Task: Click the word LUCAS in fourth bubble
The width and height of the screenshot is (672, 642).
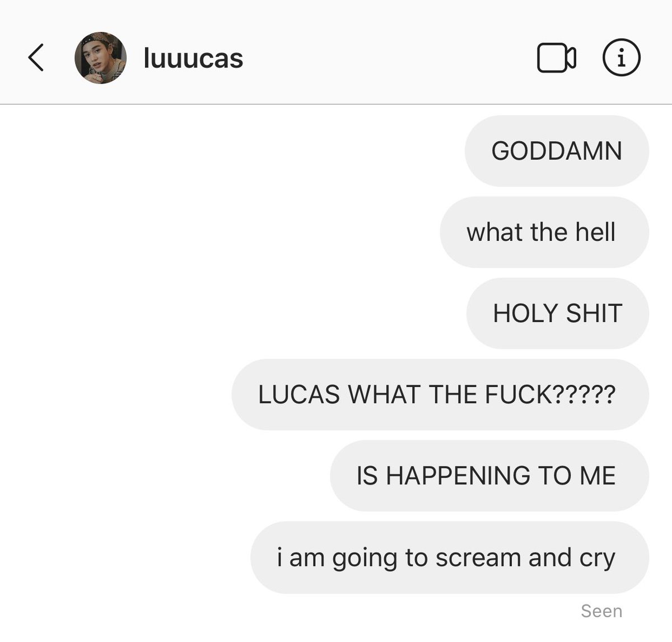Action: [x=299, y=394]
